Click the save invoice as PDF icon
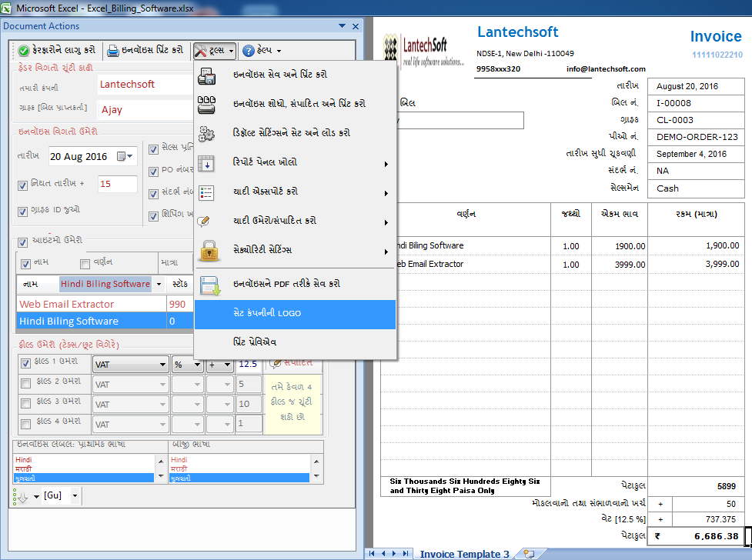Image resolution: width=752 pixels, height=560 pixels. point(209,285)
